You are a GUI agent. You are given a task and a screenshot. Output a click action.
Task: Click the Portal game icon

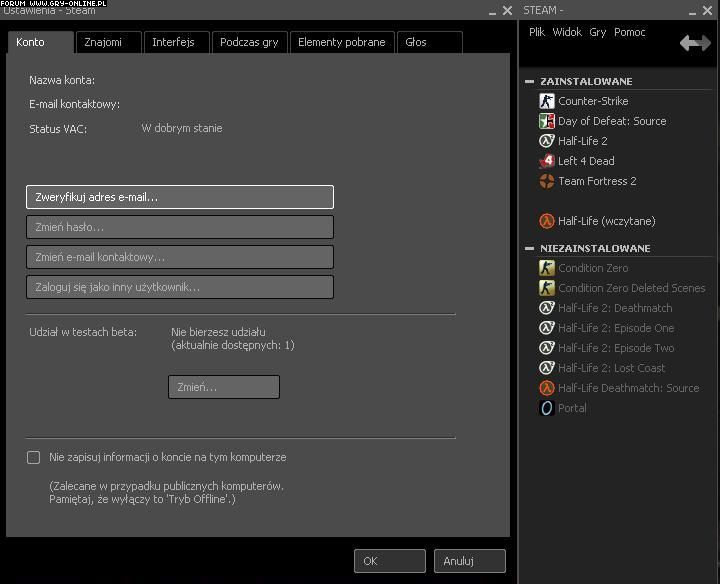(x=546, y=408)
